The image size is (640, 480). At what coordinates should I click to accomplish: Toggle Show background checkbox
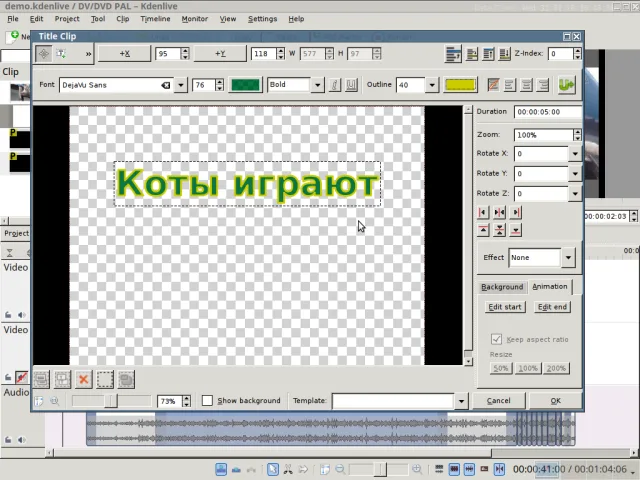(x=207, y=400)
